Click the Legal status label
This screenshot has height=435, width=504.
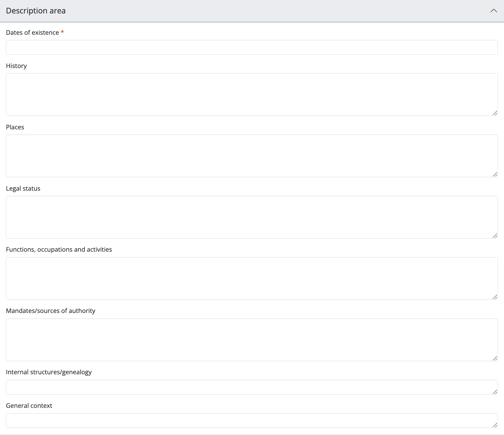click(x=23, y=189)
